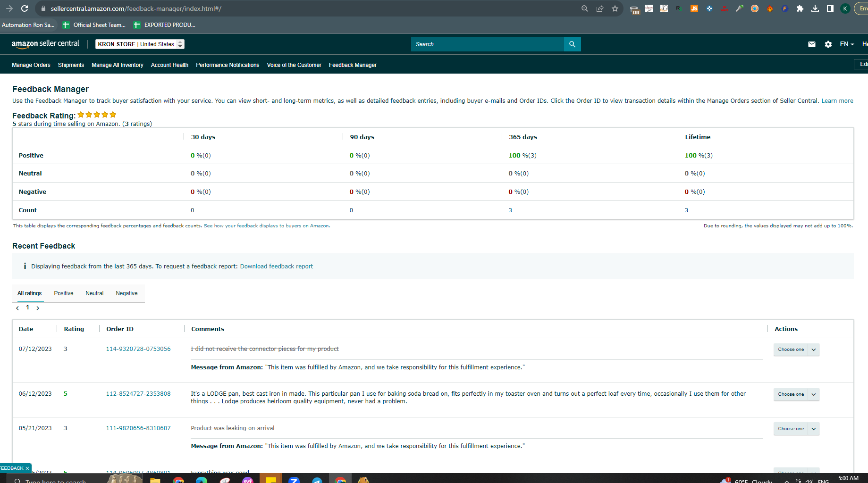
Task: Open KRON STORE marketplace switcher
Action: click(x=140, y=44)
